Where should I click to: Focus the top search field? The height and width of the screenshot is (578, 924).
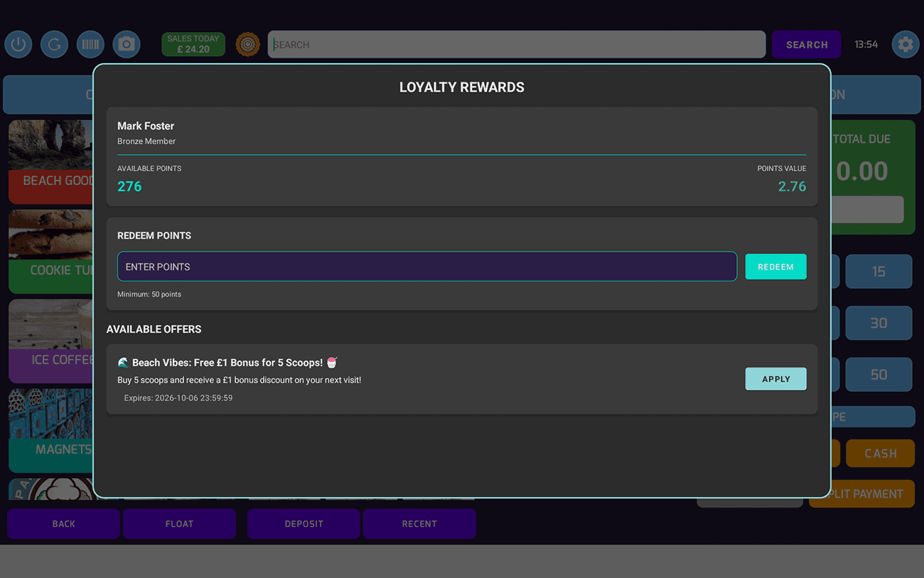tap(517, 44)
